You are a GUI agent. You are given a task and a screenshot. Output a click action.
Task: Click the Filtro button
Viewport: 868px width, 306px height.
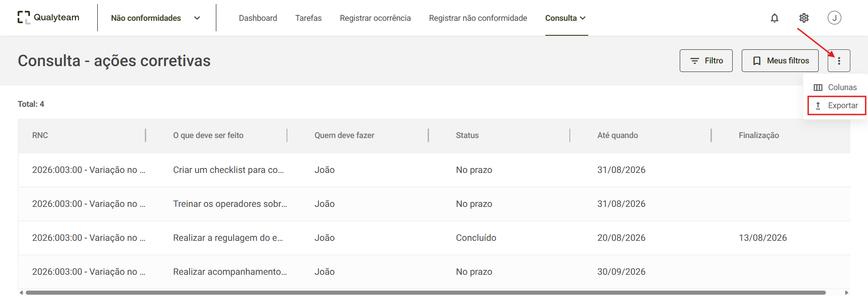pos(706,61)
